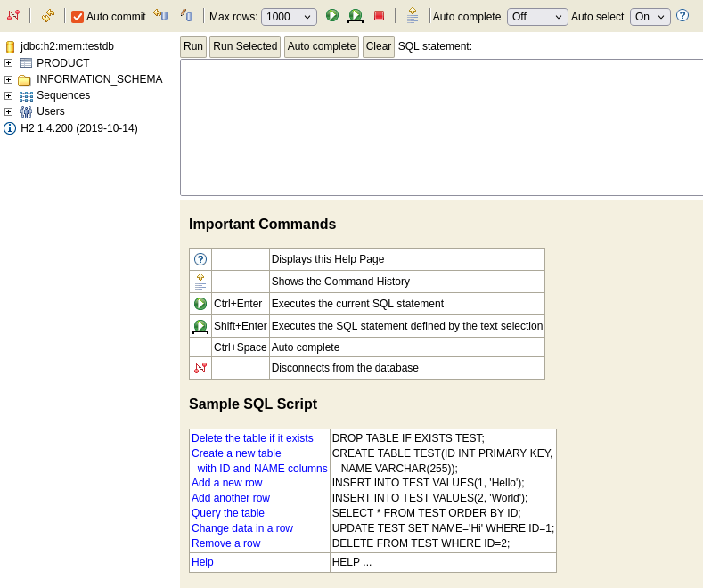This screenshot has width=703, height=588.
Task: Click the "DROP TABLE IF EXISTS TEST;" text
Action: tap(408, 438)
